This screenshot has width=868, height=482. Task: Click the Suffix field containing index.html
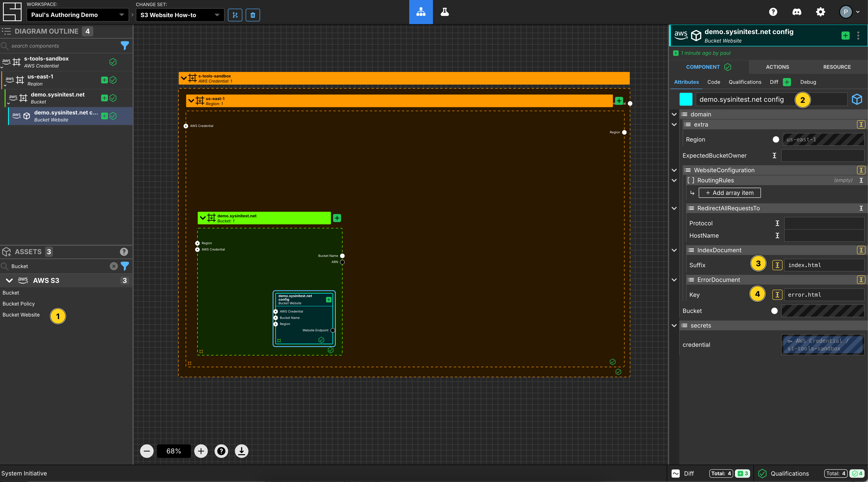pos(824,265)
